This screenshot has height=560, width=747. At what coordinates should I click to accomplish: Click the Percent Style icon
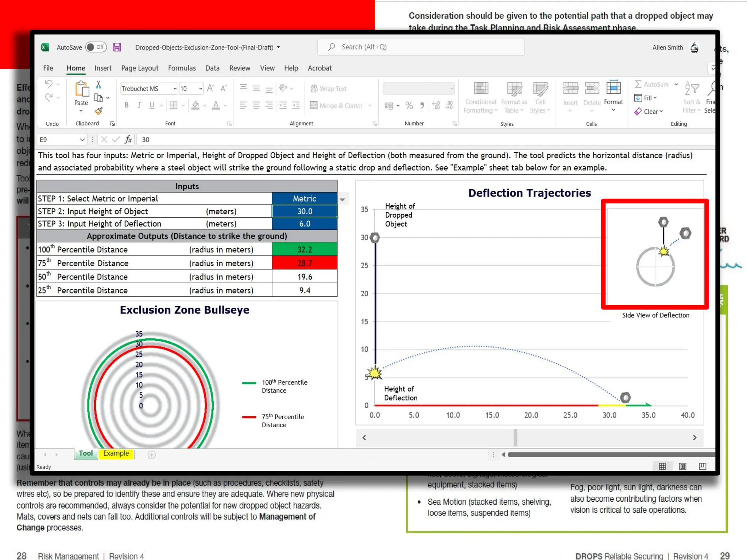[x=409, y=106]
